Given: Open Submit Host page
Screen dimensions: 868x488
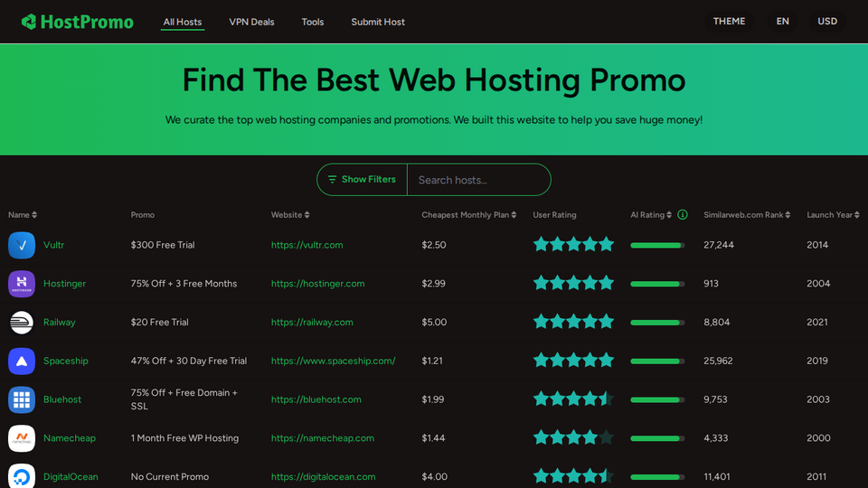Looking at the screenshot, I should point(378,22).
